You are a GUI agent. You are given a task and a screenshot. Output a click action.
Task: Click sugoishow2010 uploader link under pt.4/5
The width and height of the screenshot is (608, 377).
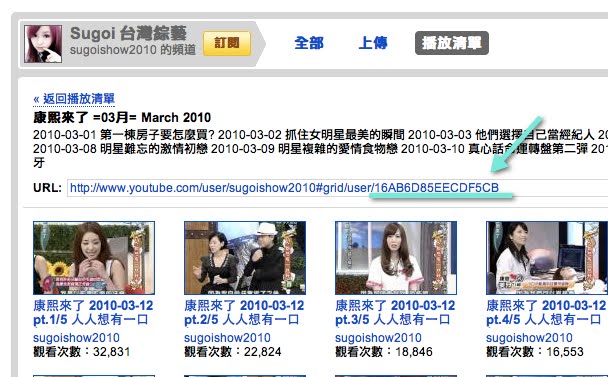(x=529, y=338)
